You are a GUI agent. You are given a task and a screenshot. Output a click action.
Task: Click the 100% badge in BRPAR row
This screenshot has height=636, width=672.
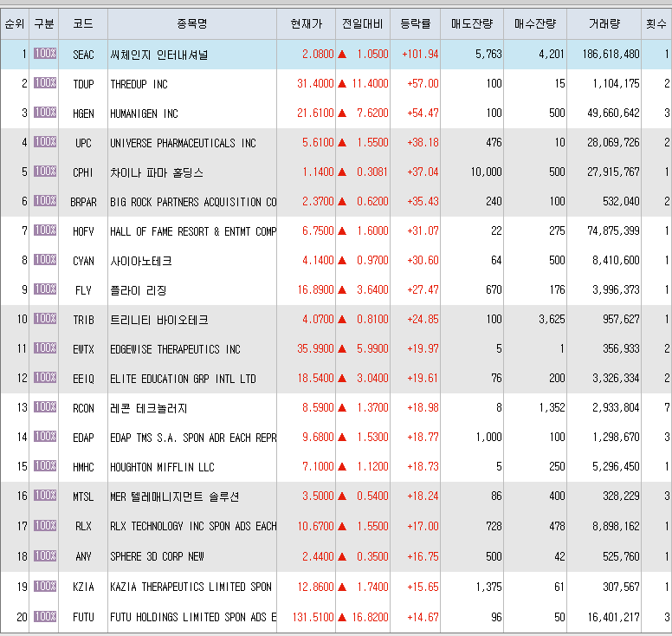45,200
